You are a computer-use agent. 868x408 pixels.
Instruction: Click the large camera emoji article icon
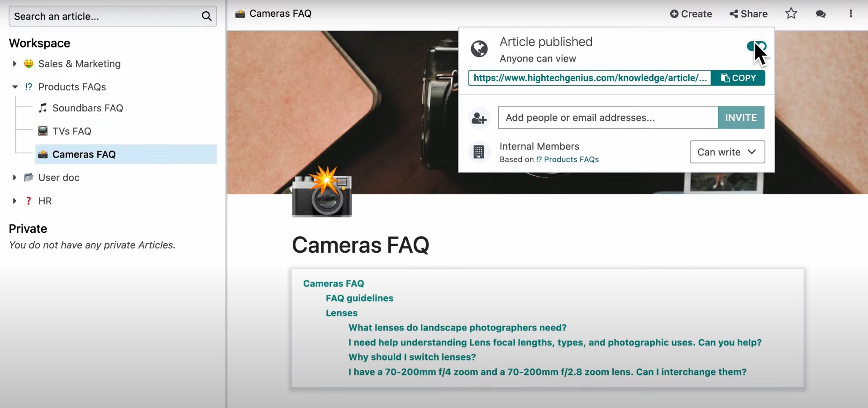[x=322, y=191]
